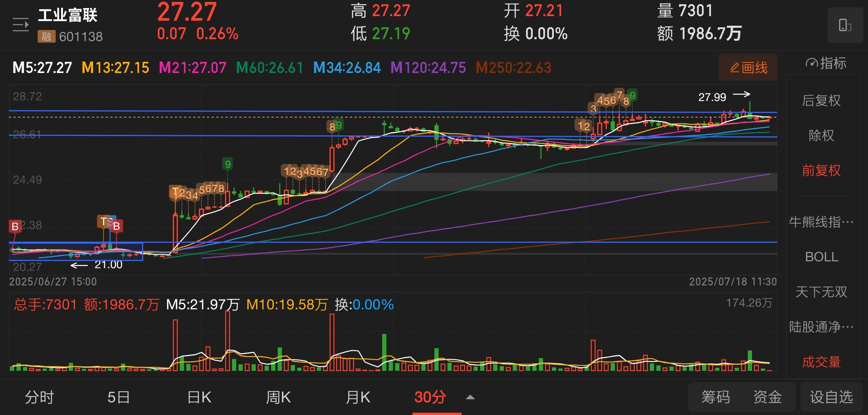This screenshot has width=868, height=415.
Task: Switch to BOLL indicator
Action: 821,257
